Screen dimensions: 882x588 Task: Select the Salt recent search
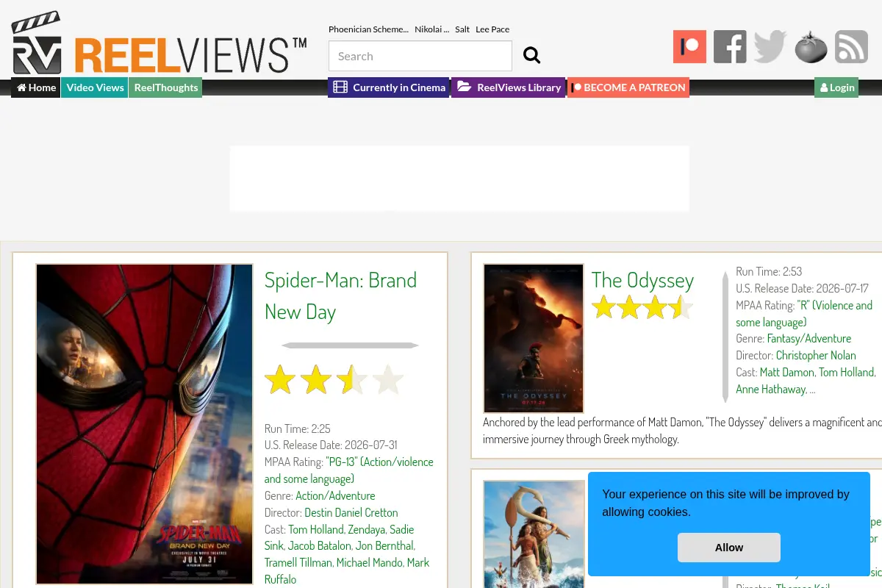(462, 29)
